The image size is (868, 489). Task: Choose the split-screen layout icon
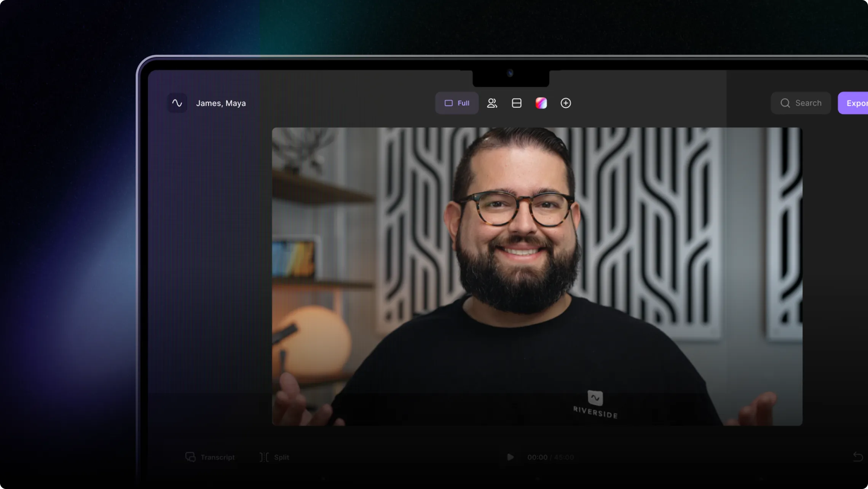(x=517, y=103)
